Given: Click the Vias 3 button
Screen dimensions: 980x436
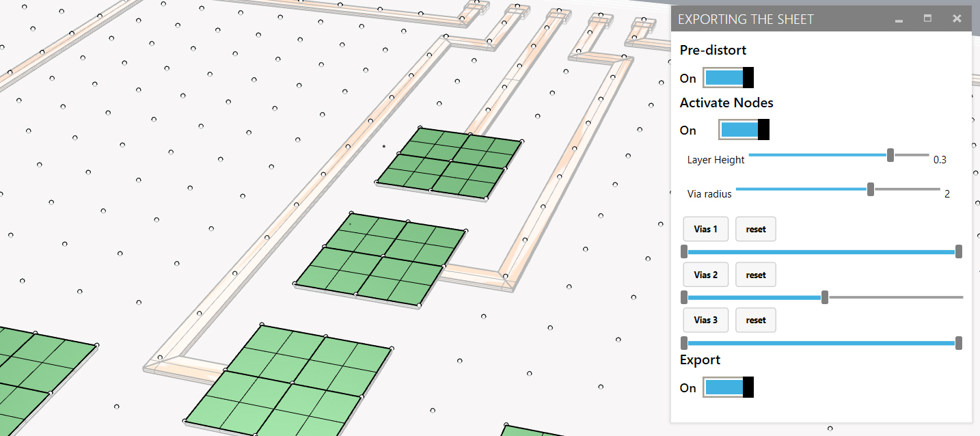Looking at the screenshot, I should (x=706, y=320).
